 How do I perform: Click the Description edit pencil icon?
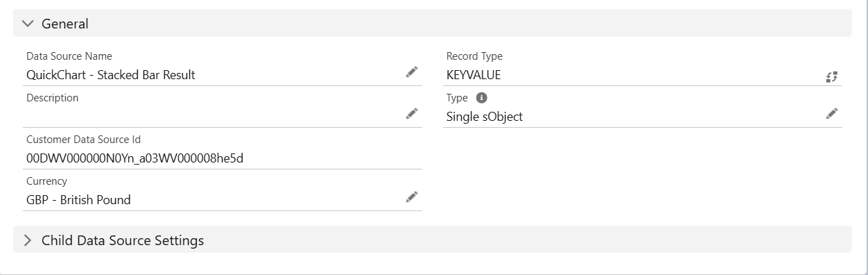[x=412, y=114]
